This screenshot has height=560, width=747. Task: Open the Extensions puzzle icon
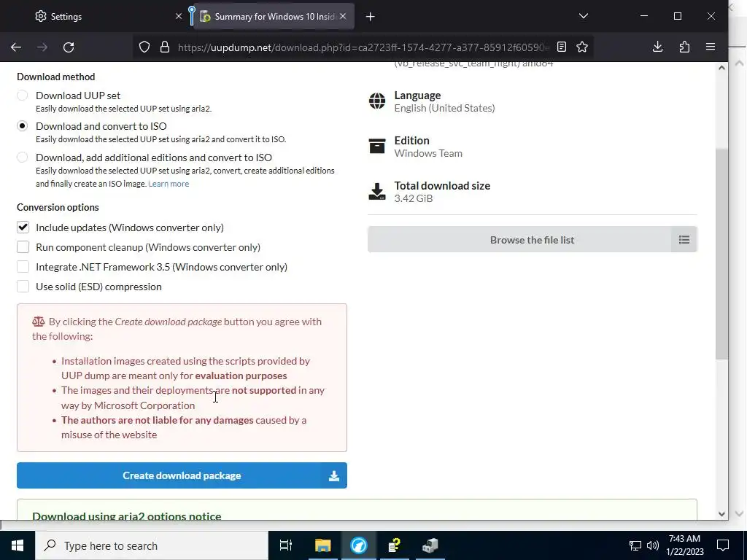(x=684, y=47)
